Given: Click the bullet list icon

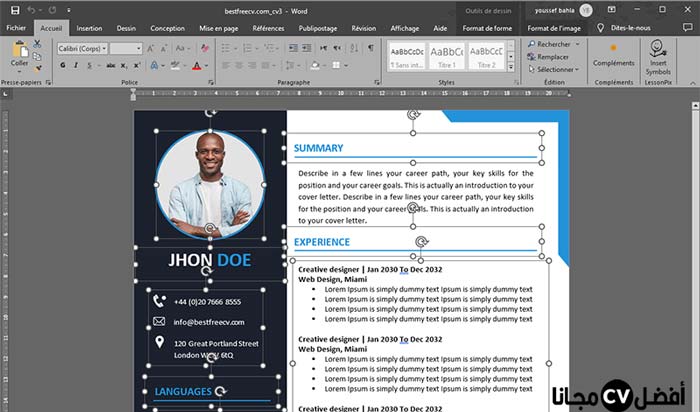Looking at the screenshot, I should [x=226, y=48].
